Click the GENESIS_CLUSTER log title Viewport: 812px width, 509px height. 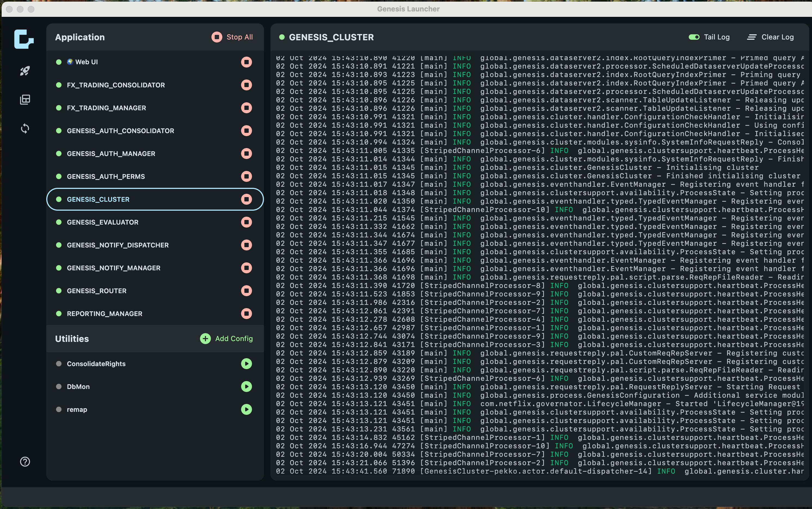click(x=331, y=37)
